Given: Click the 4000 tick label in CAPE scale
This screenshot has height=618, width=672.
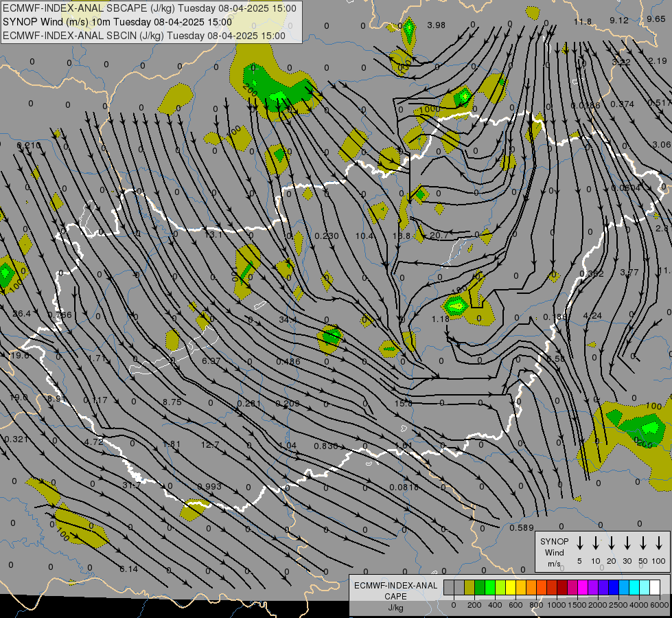Looking at the screenshot, I should click(x=639, y=605).
